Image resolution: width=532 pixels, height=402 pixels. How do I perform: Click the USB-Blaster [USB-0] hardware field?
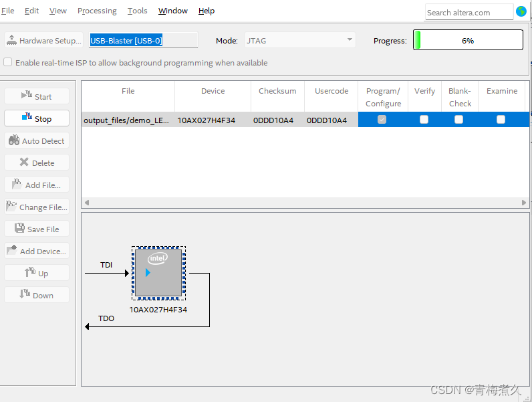[x=143, y=40]
